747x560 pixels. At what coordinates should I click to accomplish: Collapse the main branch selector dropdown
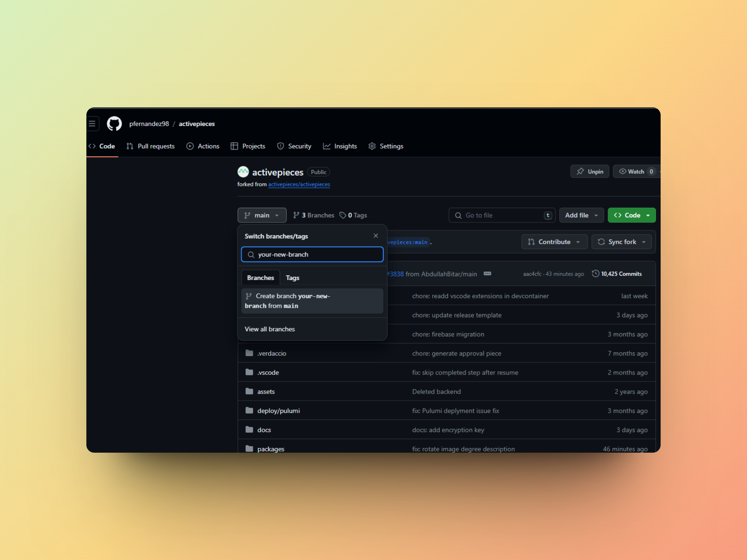coord(262,215)
